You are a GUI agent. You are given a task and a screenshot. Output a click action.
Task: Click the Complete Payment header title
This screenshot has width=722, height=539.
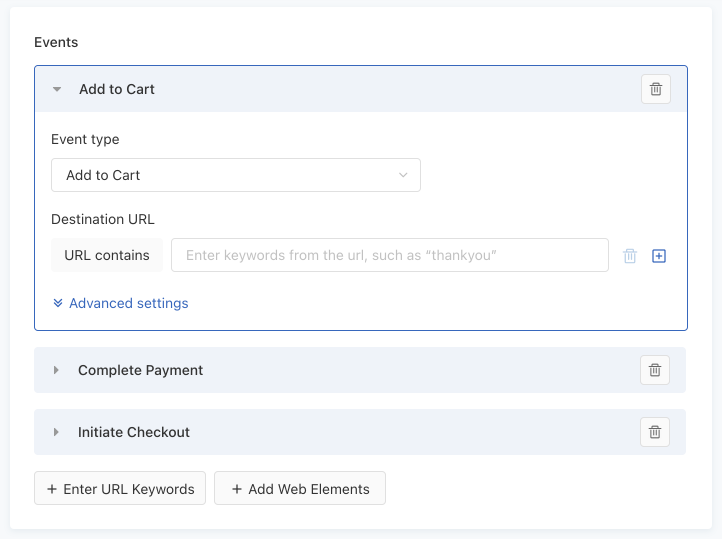(x=140, y=370)
